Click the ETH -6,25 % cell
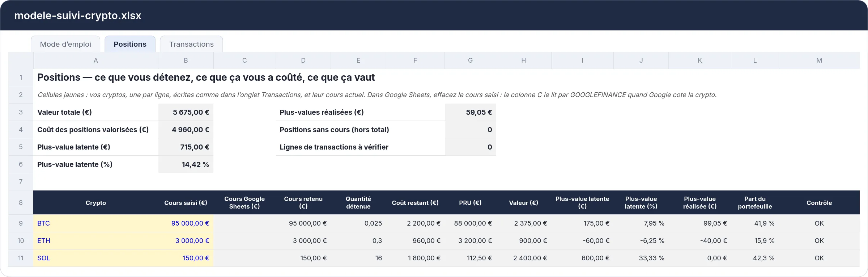The width and height of the screenshot is (868, 277). (641, 241)
